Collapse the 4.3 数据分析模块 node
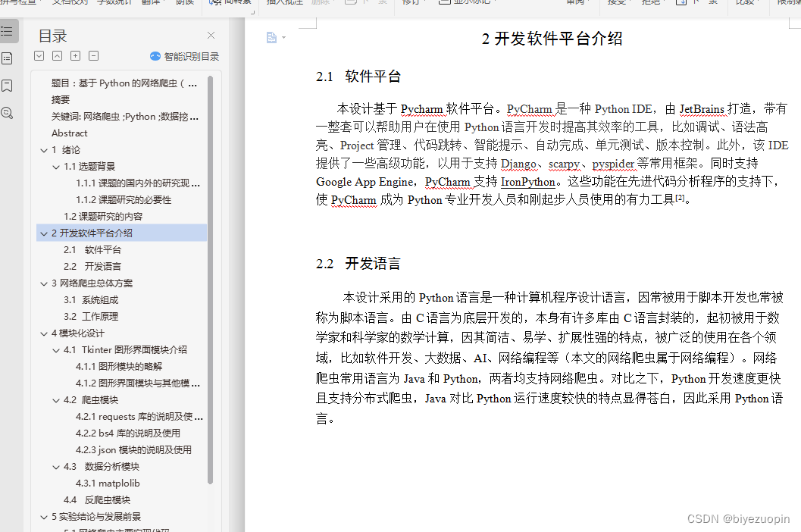The width and height of the screenshot is (801, 532). (x=56, y=467)
